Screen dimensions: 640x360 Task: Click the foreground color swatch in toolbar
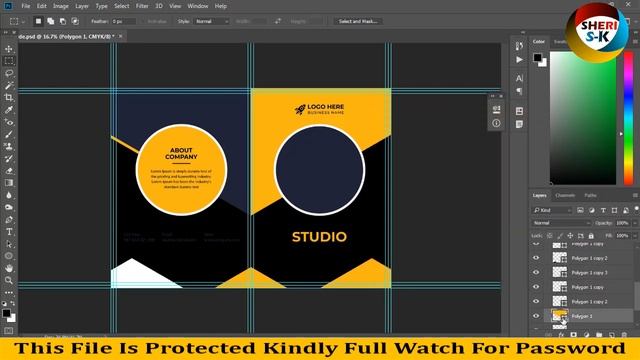point(6,313)
